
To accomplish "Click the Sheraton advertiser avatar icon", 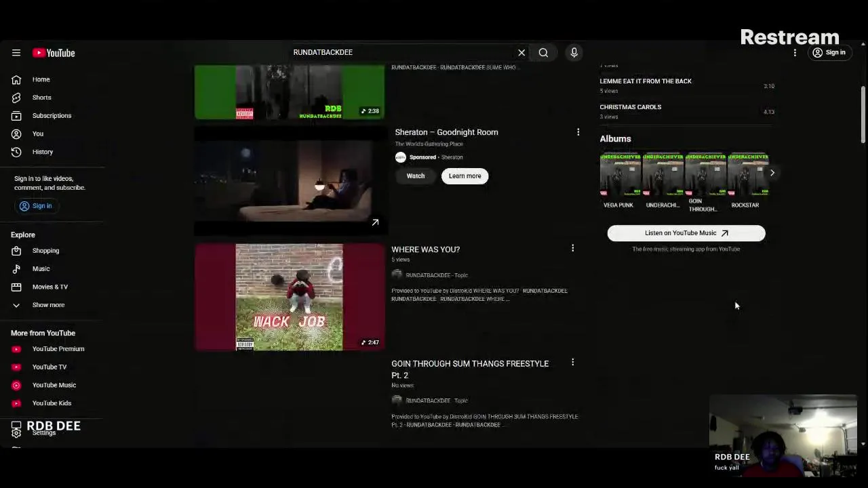I will coord(401,157).
